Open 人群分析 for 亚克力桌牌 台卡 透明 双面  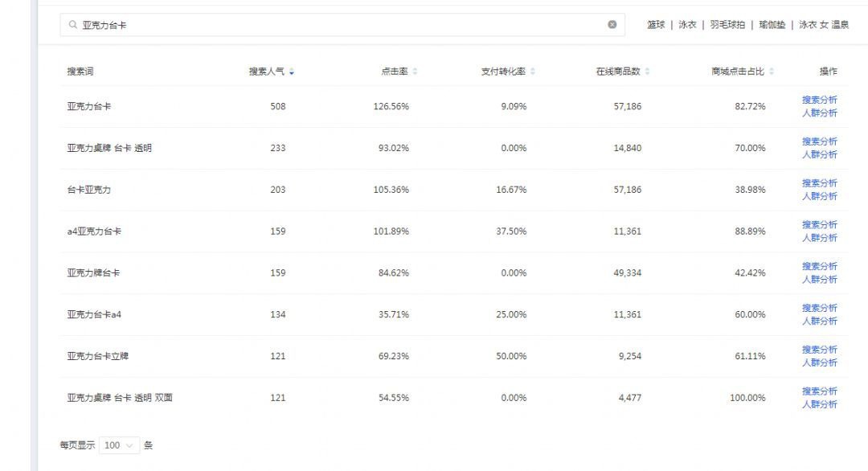point(819,404)
